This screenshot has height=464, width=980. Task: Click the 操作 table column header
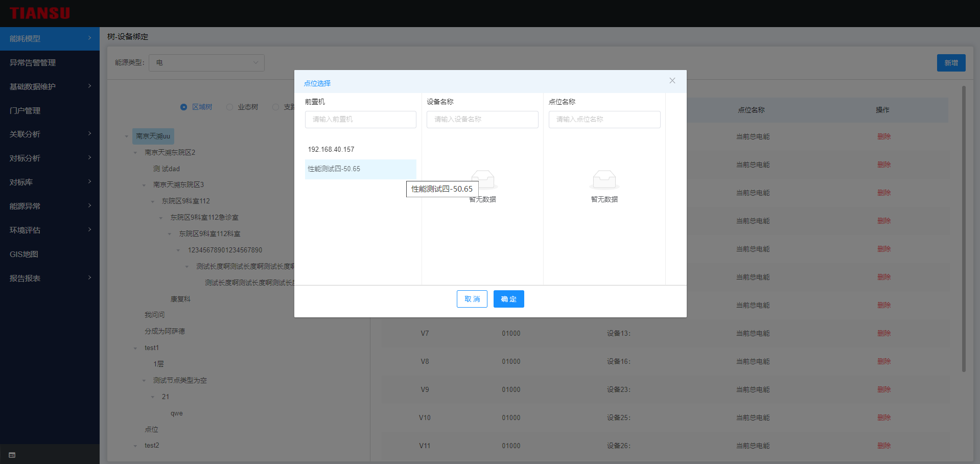(882, 110)
